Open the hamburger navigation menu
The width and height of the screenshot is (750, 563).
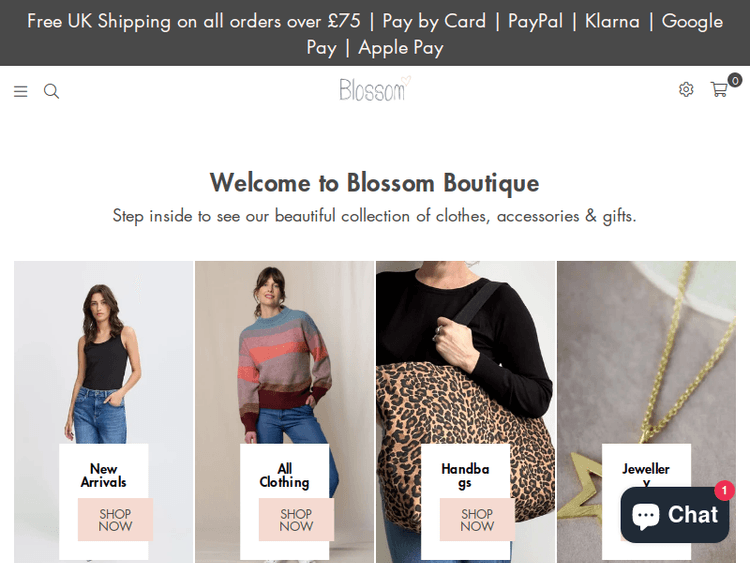point(20,92)
